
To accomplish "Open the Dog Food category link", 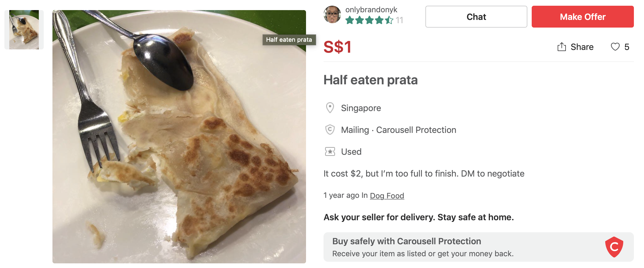I will tap(387, 196).
